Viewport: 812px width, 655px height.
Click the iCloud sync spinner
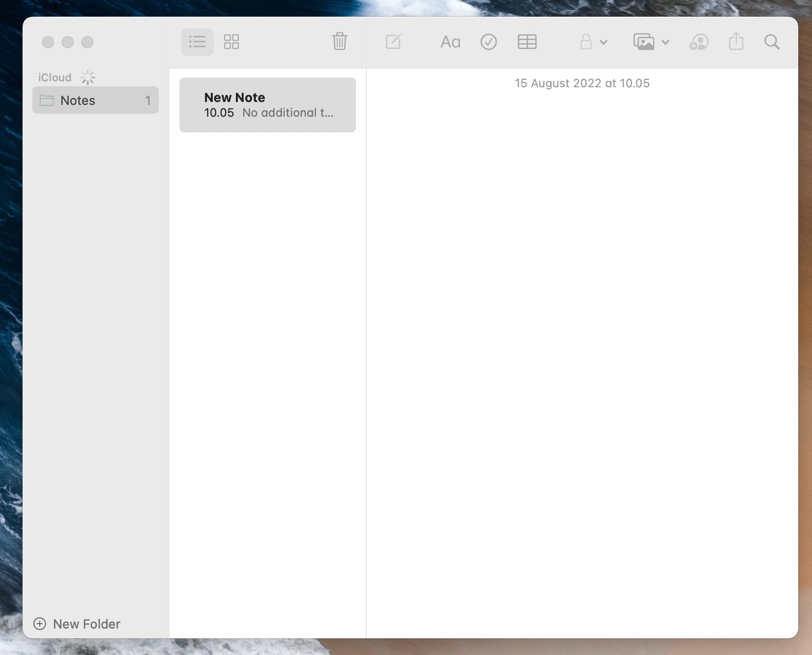tap(87, 77)
